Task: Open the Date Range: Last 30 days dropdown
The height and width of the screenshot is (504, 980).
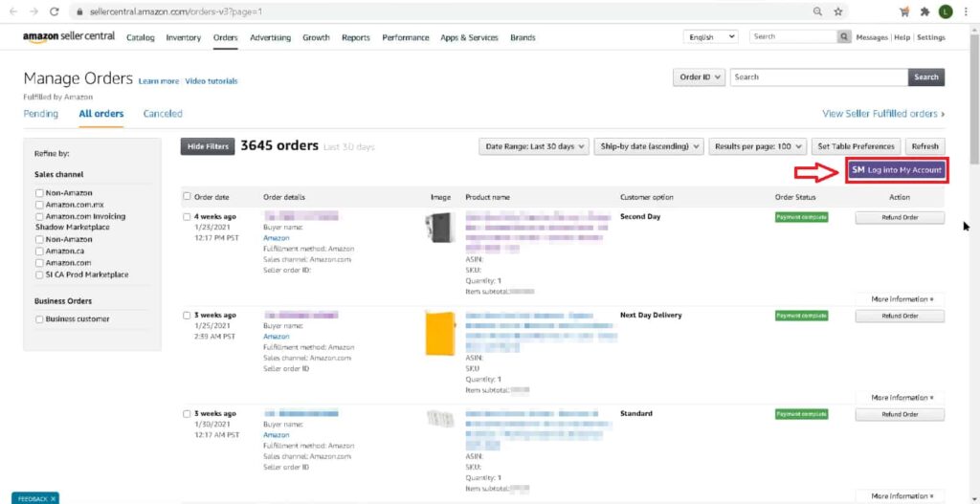Action: [533, 146]
